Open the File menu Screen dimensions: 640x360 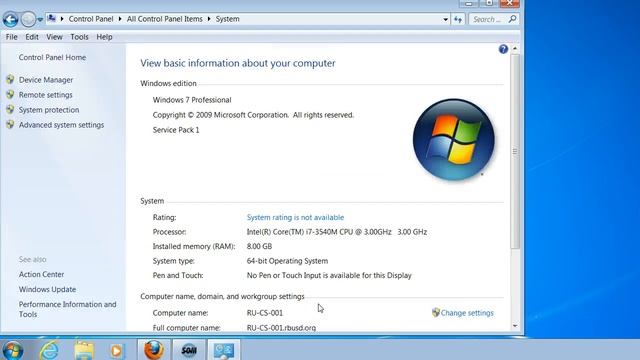coord(11,37)
